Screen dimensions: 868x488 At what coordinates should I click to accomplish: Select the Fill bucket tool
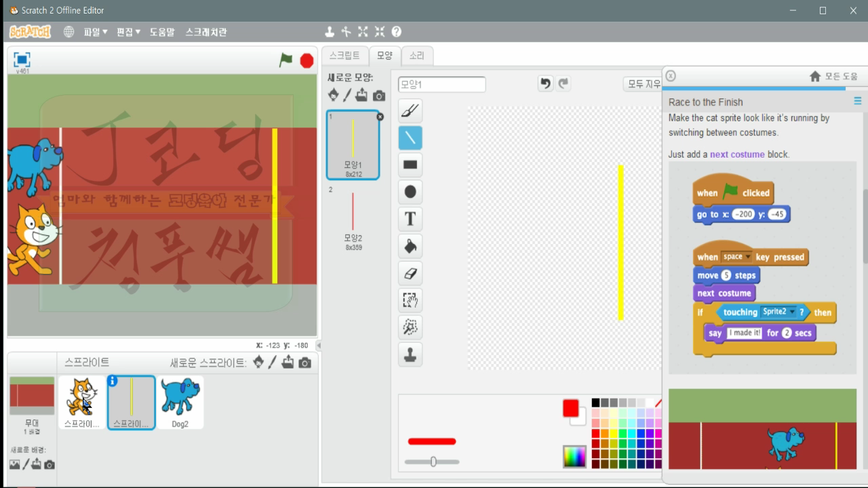click(410, 246)
